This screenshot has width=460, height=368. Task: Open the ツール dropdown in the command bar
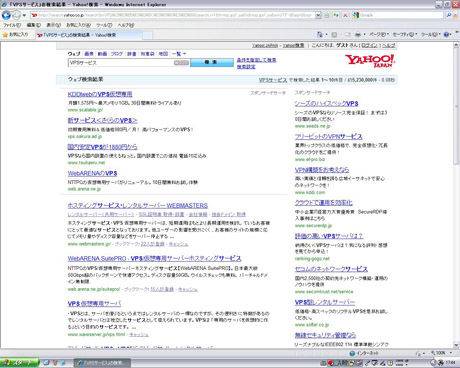pos(431,34)
